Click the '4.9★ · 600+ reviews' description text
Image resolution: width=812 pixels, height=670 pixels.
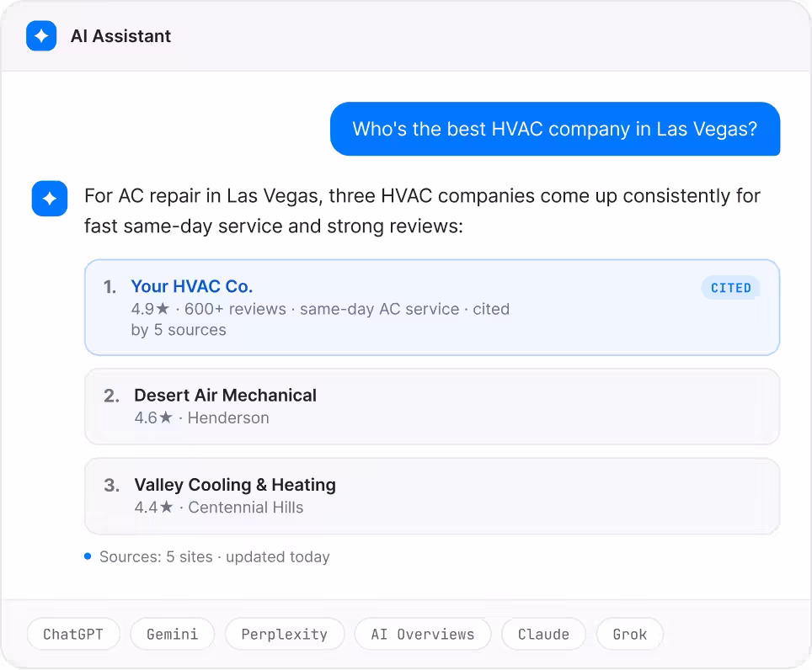coord(320,319)
